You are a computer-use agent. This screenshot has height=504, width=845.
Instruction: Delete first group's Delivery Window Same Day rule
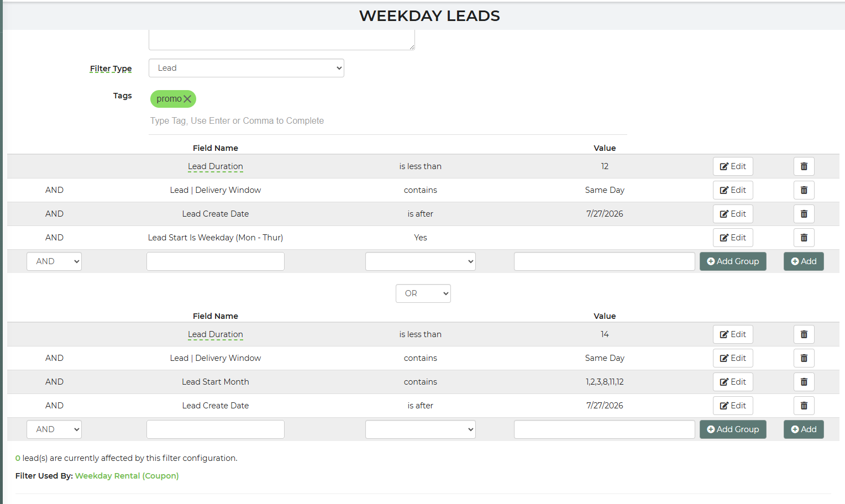pyautogui.click(x=804, y=190)
